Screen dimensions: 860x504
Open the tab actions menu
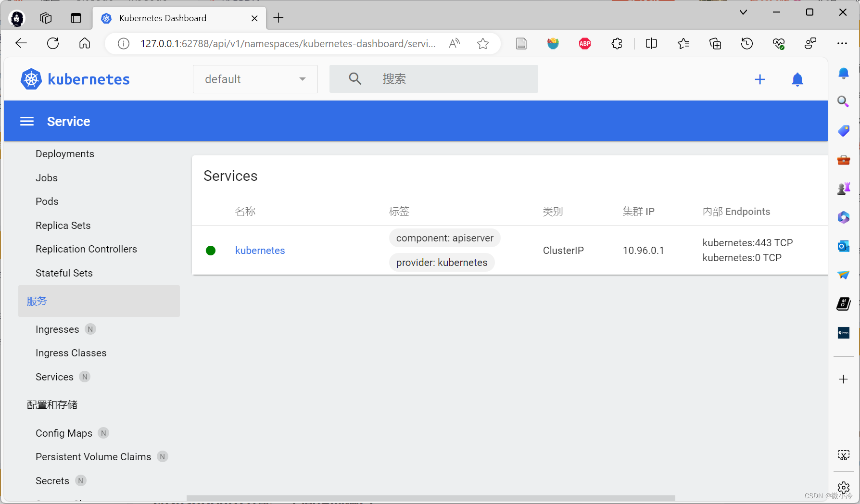(76, 18)
